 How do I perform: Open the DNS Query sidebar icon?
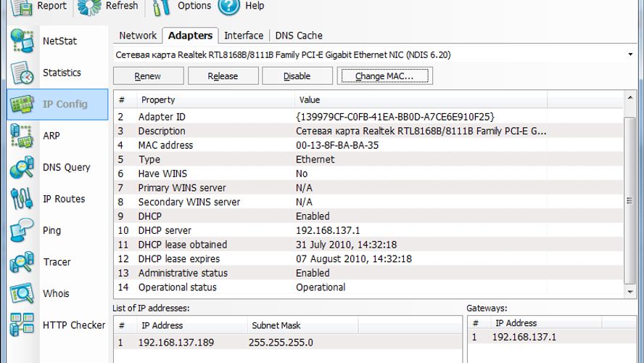point(22,167)
